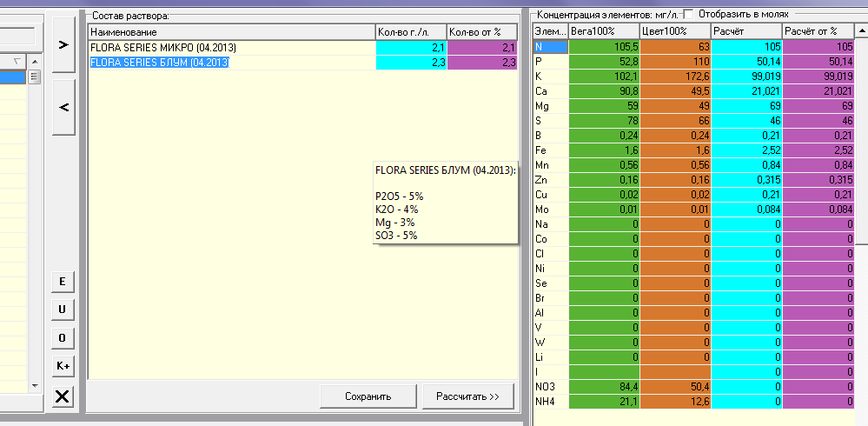Sort by the Наименование column header
The image size is (868, 426).
231,32
